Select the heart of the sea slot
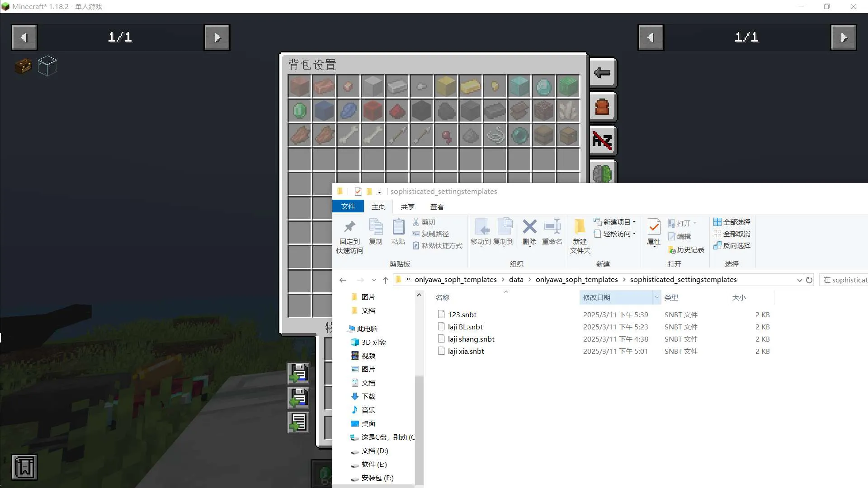This screenshot has height=488, width=868. pyautogui.click(x=519, y=135)
